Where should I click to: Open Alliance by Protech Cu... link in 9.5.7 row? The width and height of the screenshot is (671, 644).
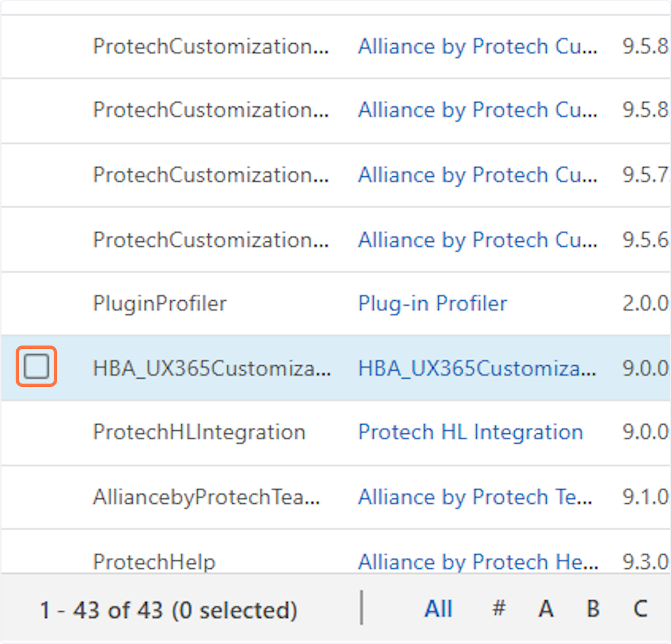click(x=477, y=175)
